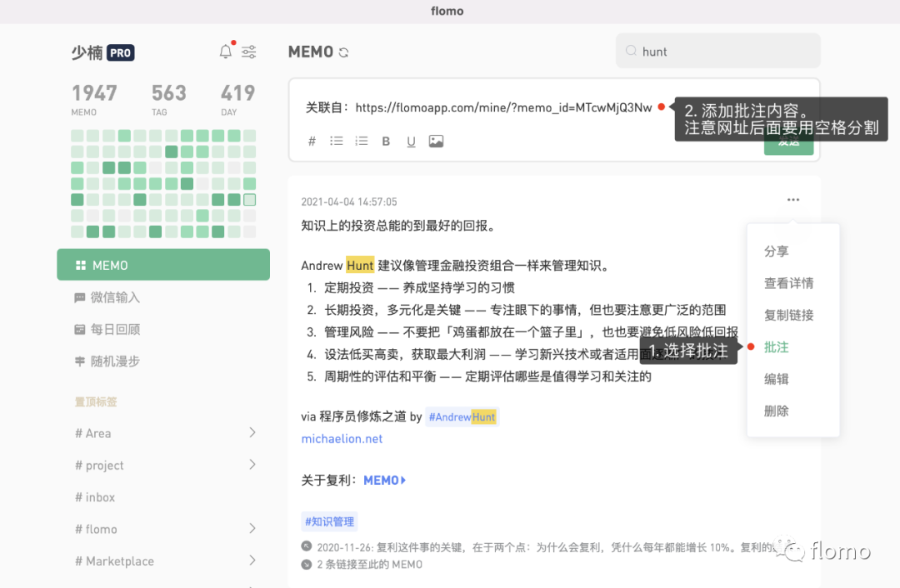Toggle underline formatting
The image size is (900, 588).
click(411, 141)
